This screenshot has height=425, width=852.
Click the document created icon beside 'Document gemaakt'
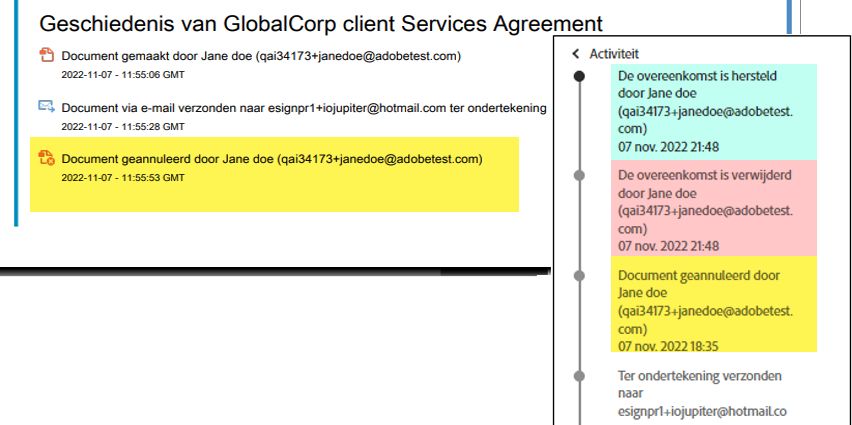47,55
